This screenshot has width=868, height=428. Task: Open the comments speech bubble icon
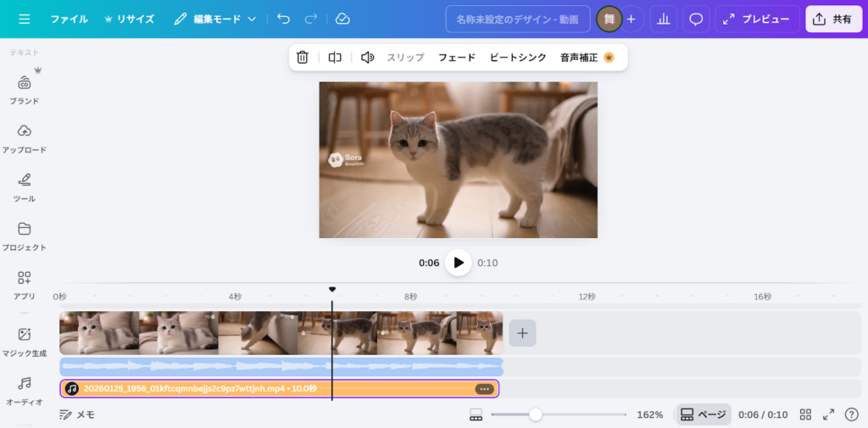[x=696, y=19]
